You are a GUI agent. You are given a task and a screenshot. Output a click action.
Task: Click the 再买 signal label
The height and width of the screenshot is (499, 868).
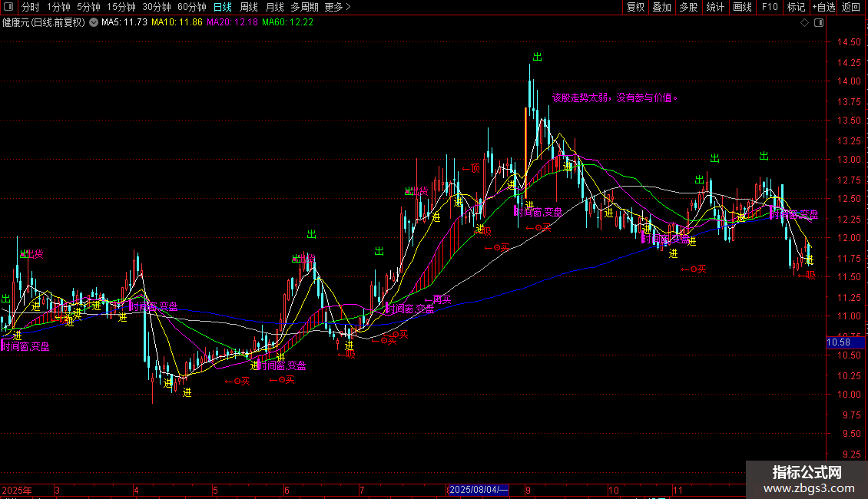[438, 299]
